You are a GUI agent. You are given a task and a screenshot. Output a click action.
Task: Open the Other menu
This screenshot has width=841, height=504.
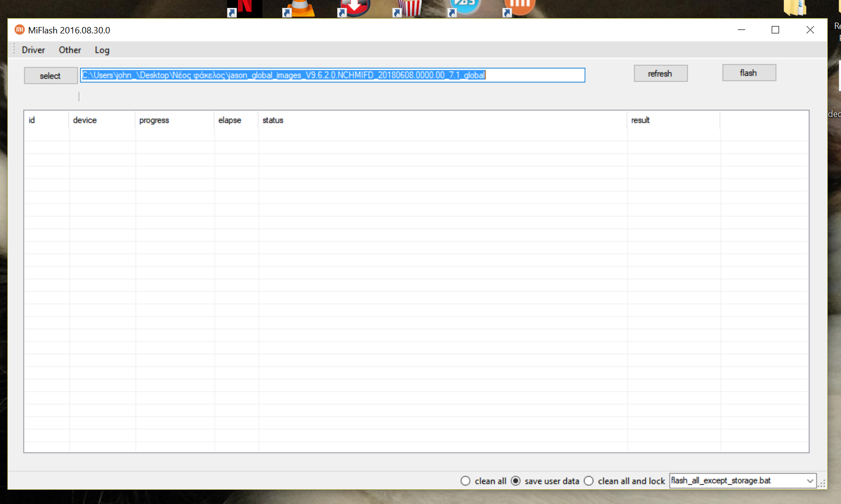(70, 50)
